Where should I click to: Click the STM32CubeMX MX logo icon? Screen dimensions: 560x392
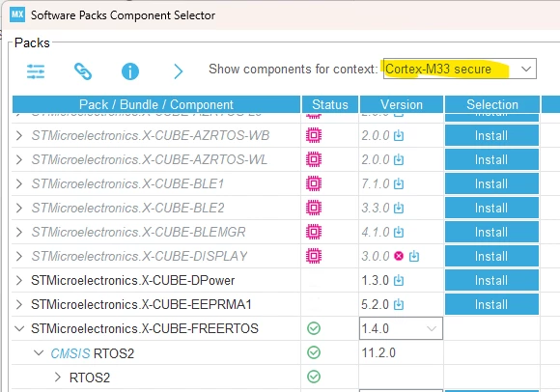(x=17, y=14)
